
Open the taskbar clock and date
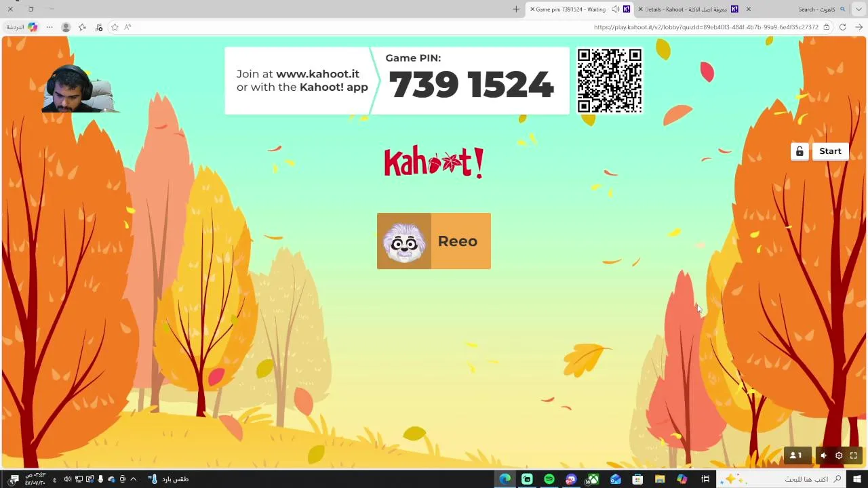click(35, 479)
